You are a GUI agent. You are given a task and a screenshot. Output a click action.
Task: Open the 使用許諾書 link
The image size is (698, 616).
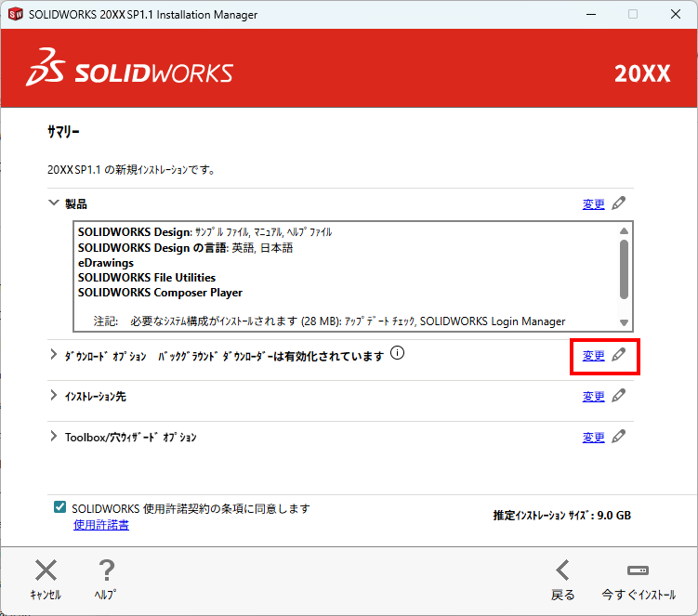coord(101,525)
